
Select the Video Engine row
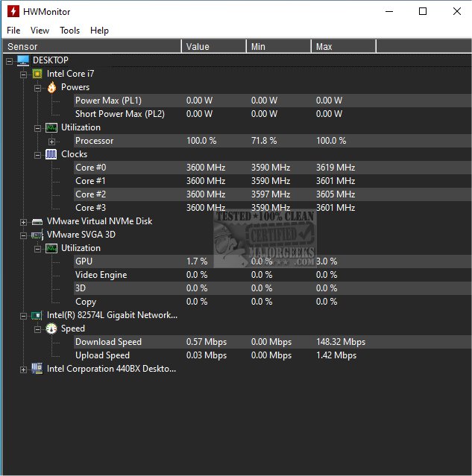tap(272, 275)
